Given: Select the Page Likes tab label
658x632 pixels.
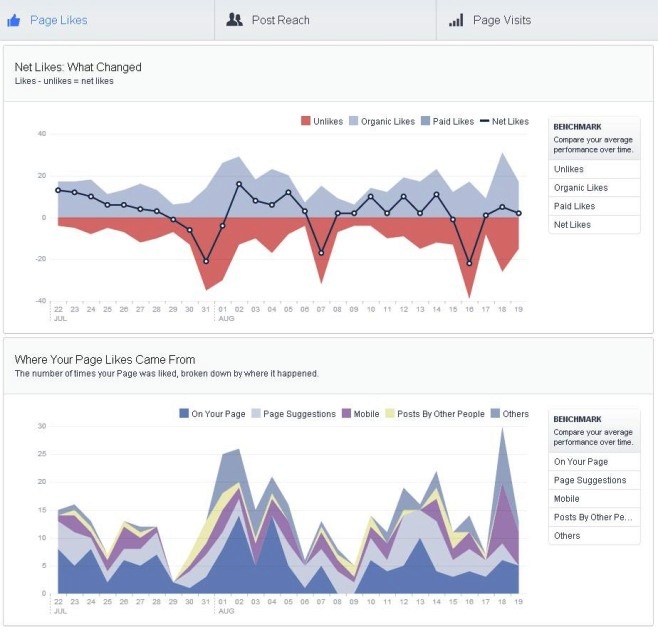Looking at the screenshot, I should pyautogui.click(x=58, y=20).
